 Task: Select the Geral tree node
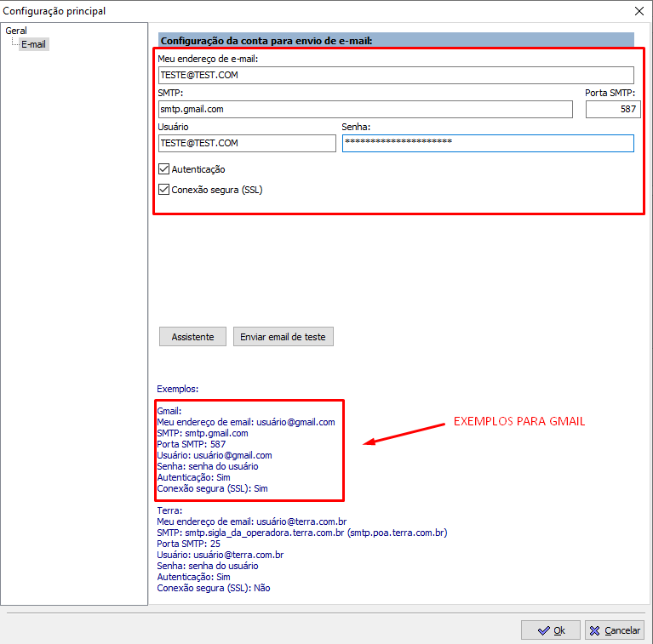coord(16,31)
